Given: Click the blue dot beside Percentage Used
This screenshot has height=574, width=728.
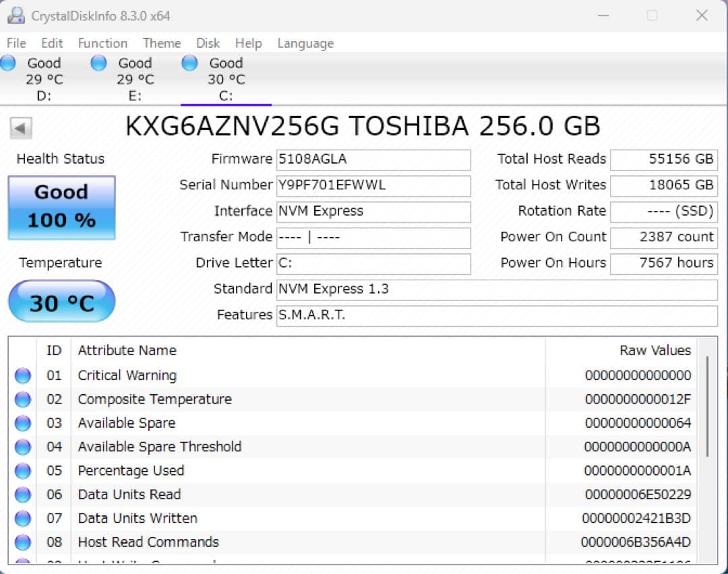Looking at the screenshot, I should (x=22, y=470).
